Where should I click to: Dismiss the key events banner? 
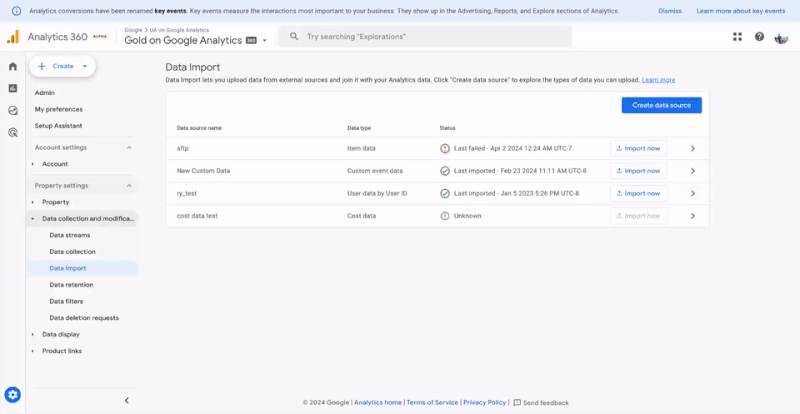tap(670, 11)
